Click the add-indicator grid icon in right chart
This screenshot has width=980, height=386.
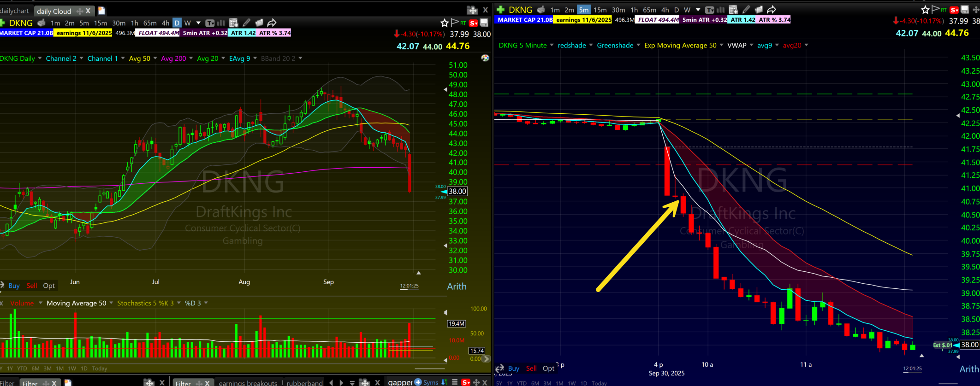(733, 10)
